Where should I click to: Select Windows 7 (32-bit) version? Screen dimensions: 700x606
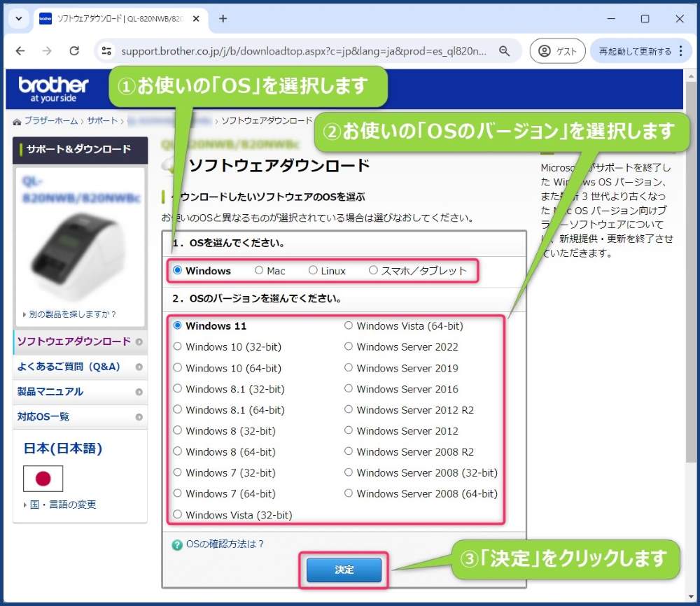(177, 472)
